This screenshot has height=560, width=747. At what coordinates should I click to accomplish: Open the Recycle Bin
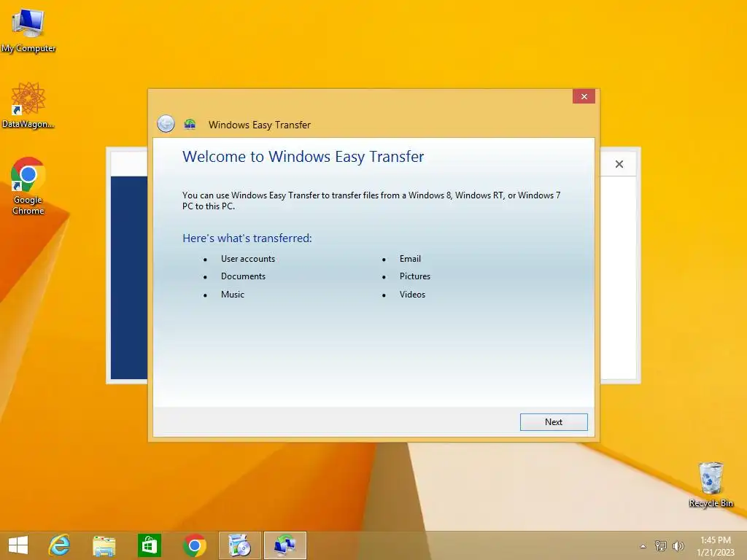point(711,485)
